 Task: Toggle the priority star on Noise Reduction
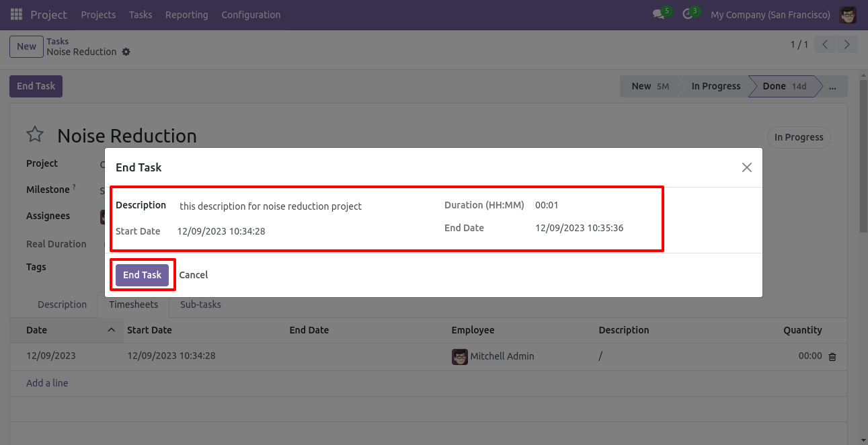[35, 135]
